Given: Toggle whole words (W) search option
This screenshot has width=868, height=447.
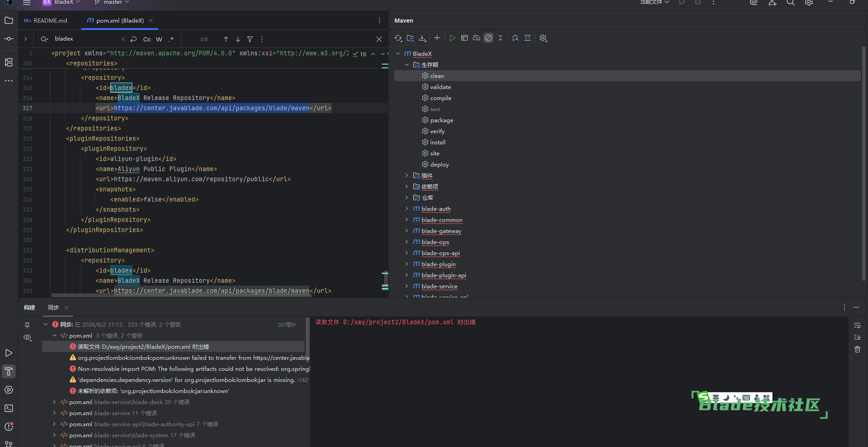Looking at the screenshot, I should pos(159,39).
